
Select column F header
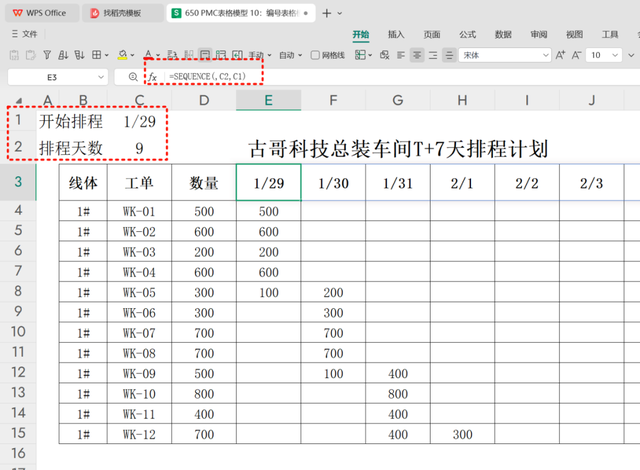point(333,100)
